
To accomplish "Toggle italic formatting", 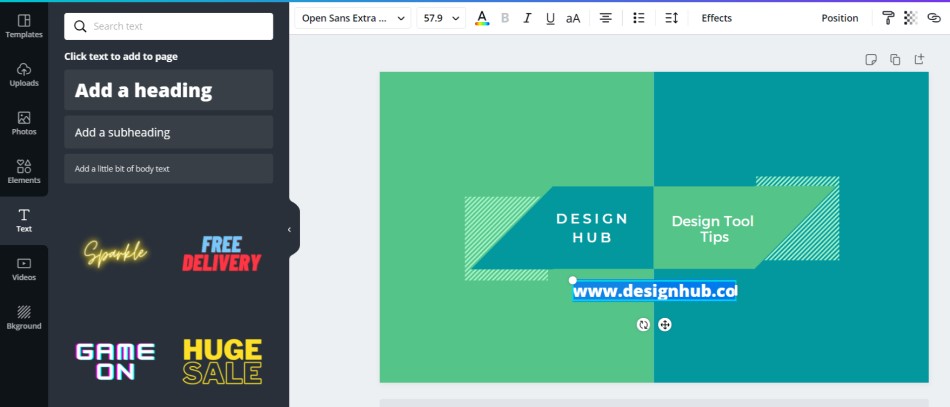I will (x=527, y=18).
